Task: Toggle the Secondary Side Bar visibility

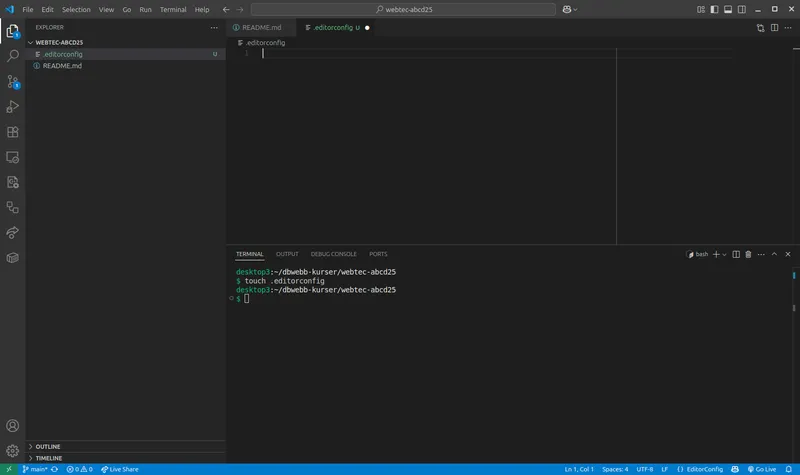Action: coord(742,9)
